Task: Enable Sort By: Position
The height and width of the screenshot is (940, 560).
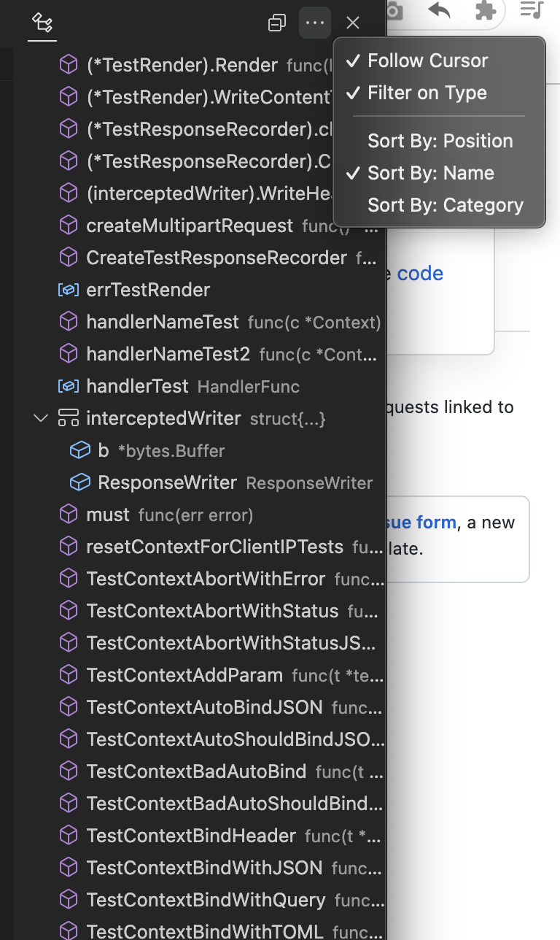Action: (440, 140)
